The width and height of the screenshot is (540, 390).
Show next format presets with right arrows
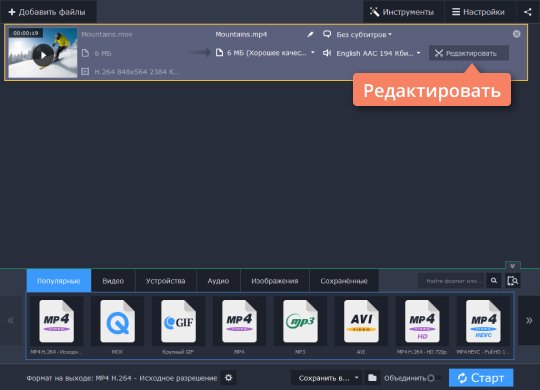[x=529, y=320]
